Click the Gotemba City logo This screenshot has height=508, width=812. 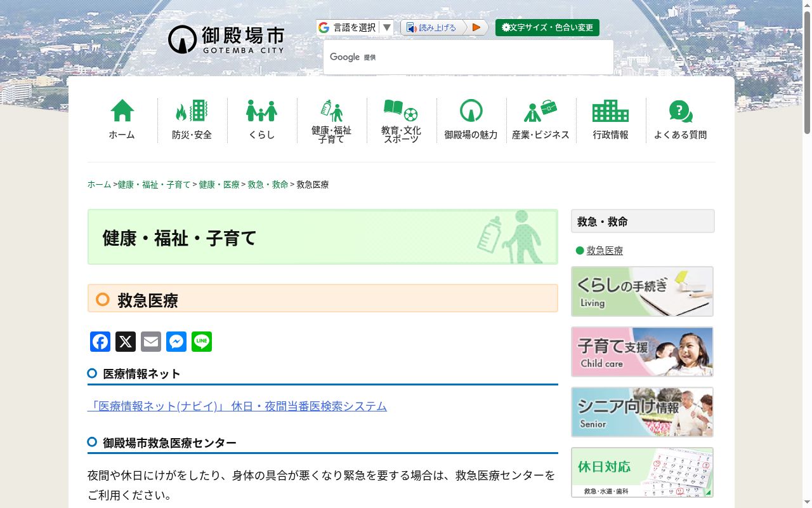click(226, 39)
